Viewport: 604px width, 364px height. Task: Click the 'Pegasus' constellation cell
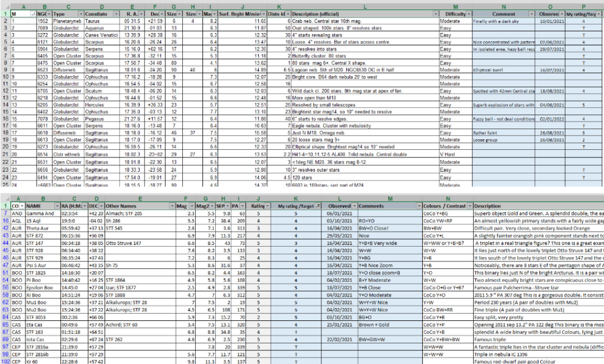coord(101,119)
